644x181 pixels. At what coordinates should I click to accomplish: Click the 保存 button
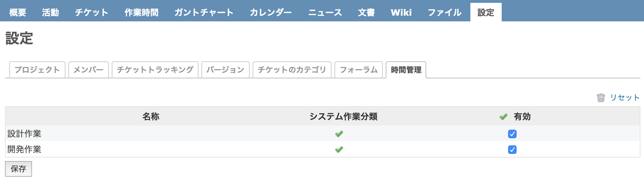point(19,169)
